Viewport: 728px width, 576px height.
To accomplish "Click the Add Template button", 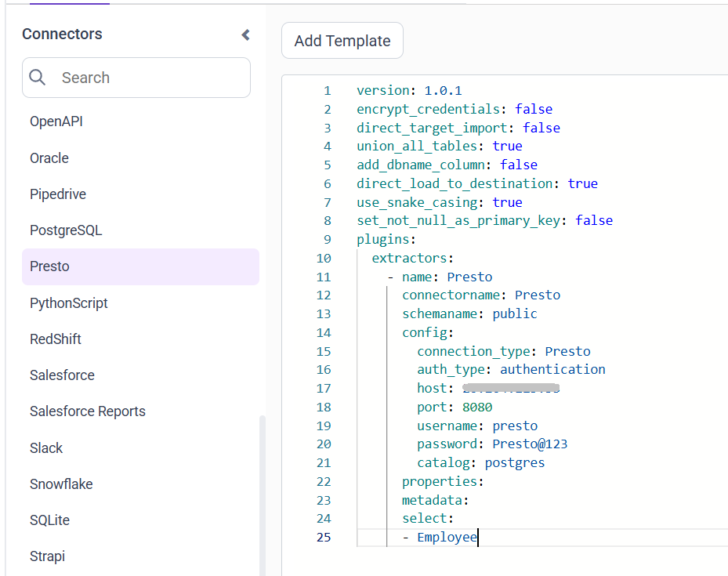I will pos(342,41).
